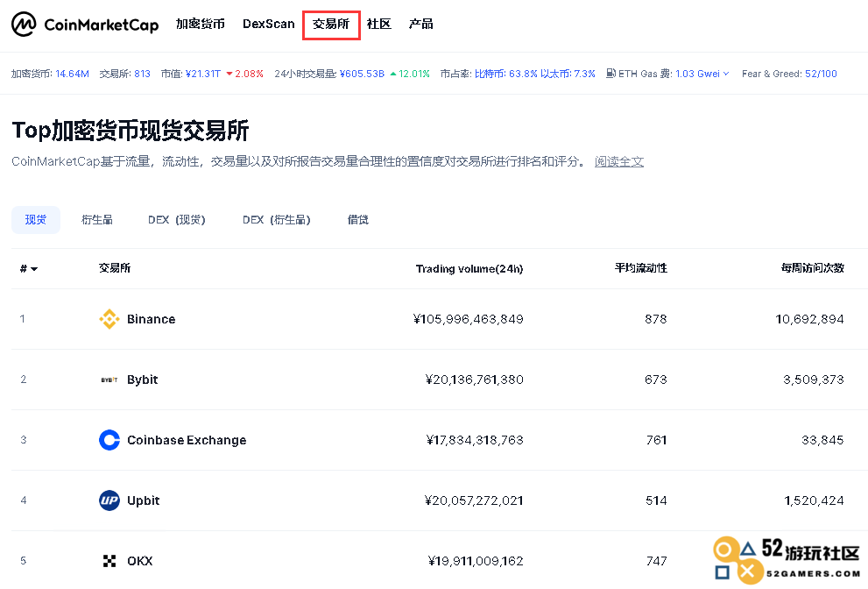Click Binance liquidity score 878
The height and width of the screenshot is (589, 868).
coord(656,319)
